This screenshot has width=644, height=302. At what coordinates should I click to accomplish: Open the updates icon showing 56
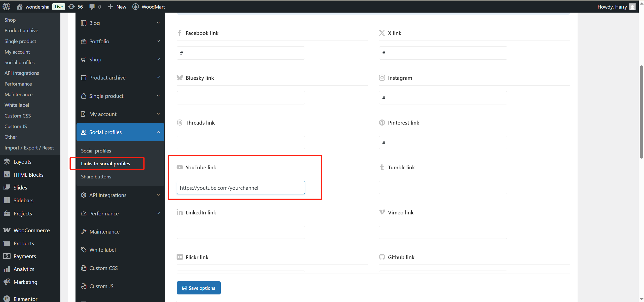(x=72, y=7)
